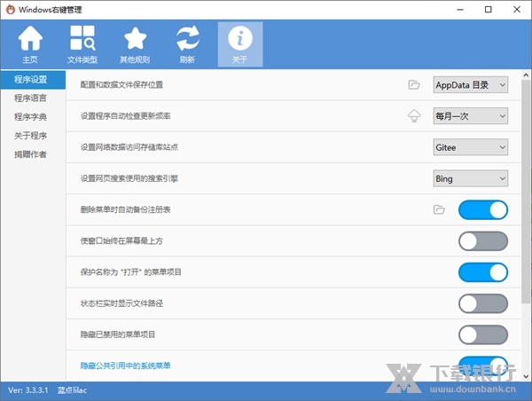
Task: Click 隐藏公共引用中的系统菜单 blue link text
Action: (x=125, y=366)
